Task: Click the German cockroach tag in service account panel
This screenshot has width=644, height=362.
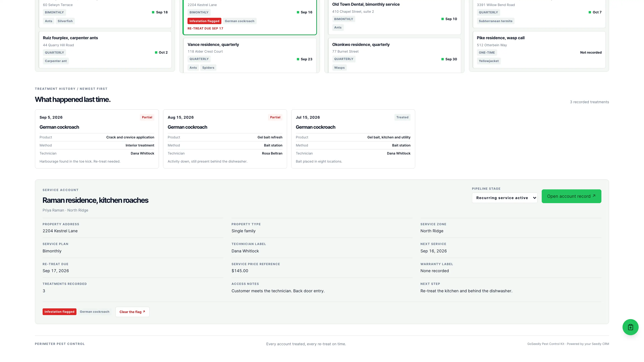Action: coord(94,312)
